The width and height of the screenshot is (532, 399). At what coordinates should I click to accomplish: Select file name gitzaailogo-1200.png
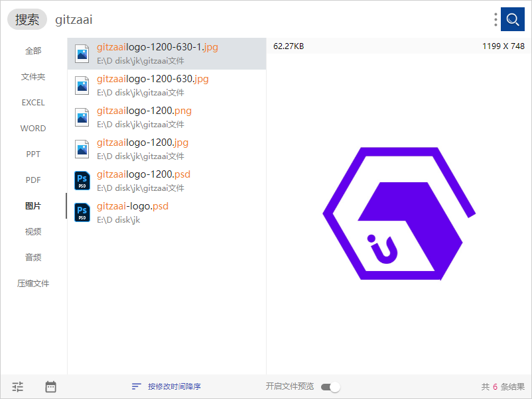pos(144,111)
